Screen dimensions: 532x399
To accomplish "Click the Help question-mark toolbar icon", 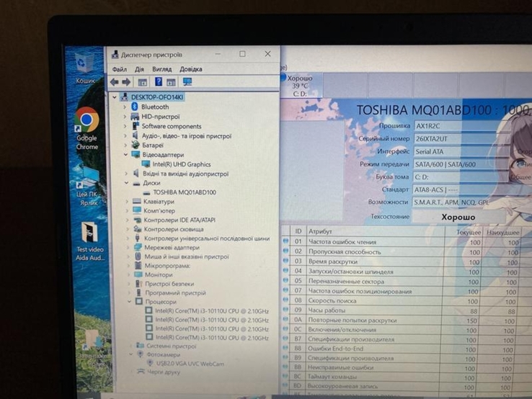I will 158,81.
